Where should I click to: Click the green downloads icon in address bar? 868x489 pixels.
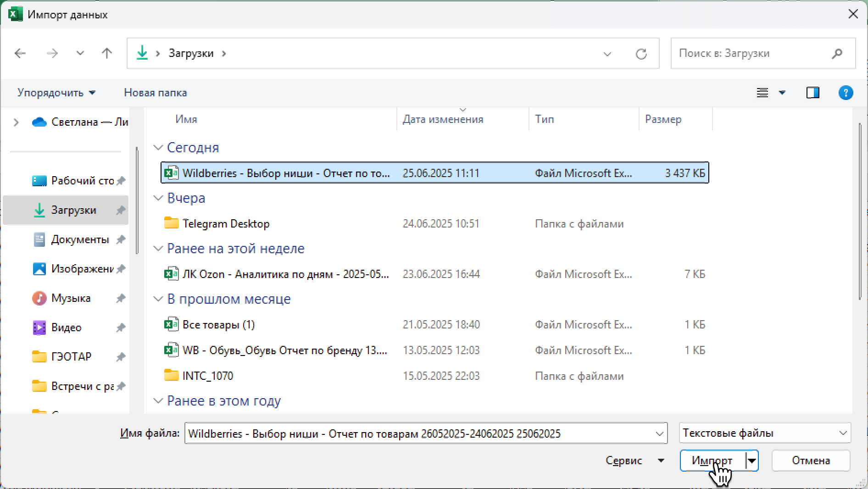(142, 53)
